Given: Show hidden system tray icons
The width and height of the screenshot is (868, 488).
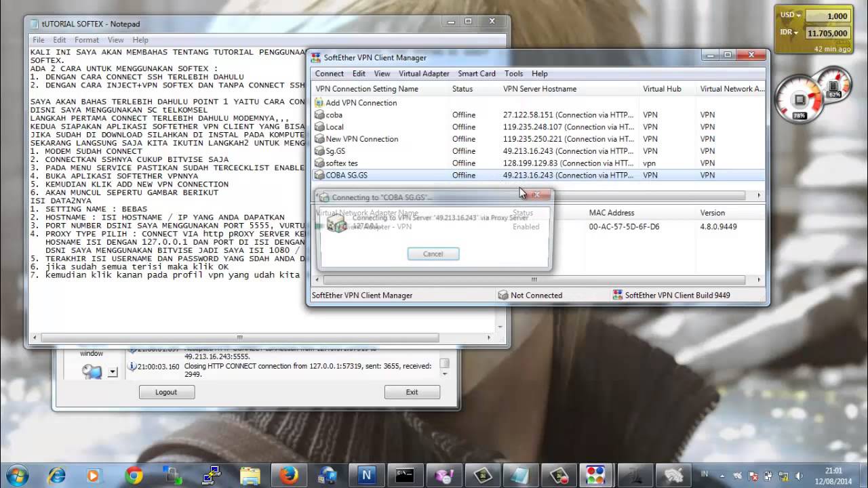Looking at the screenshot, I should pyautogui.click(x=723, y=476).
